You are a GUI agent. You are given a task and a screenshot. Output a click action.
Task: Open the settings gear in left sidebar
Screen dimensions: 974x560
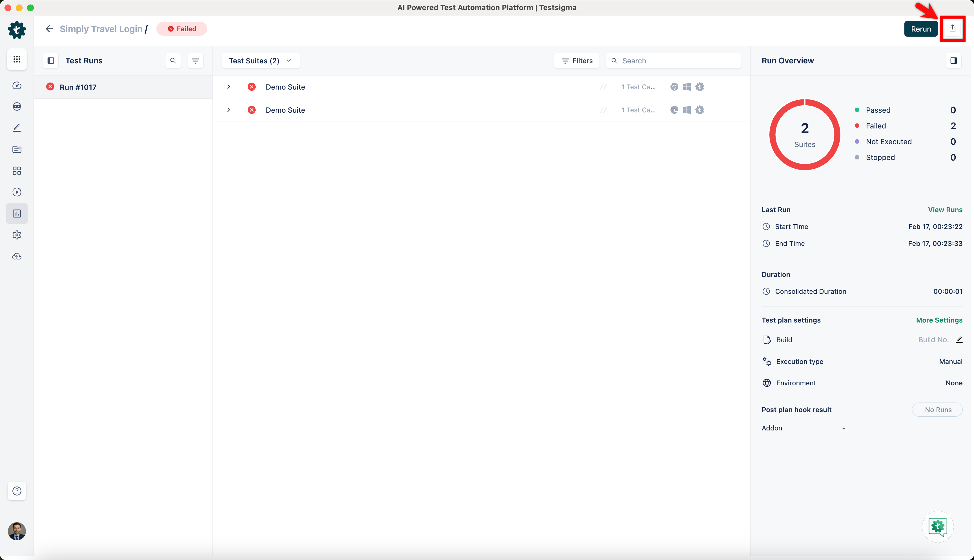pyautogui.click(x=17, y=235)
